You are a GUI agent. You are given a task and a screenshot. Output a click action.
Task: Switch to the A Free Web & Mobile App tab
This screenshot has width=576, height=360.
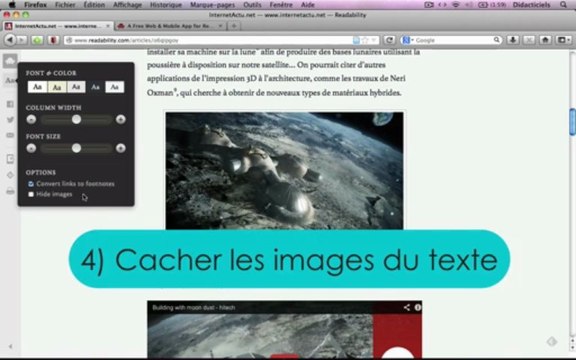(170, 26)
